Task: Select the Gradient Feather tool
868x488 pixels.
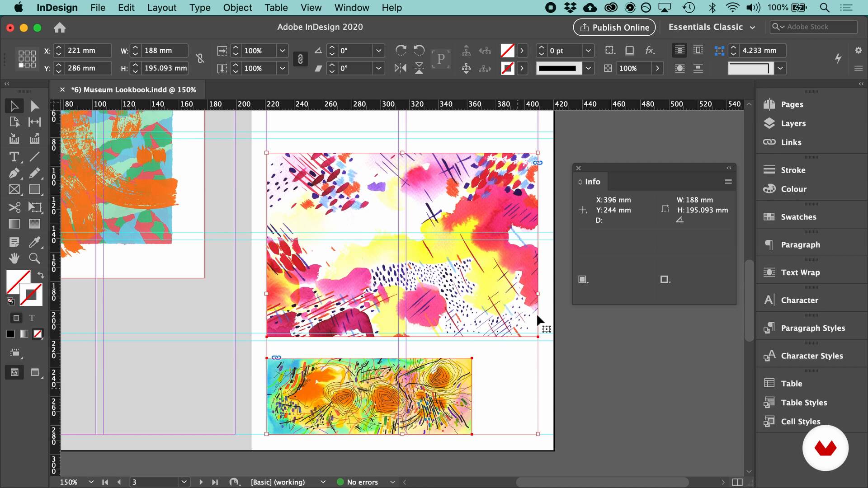Action: click(34, 224)
